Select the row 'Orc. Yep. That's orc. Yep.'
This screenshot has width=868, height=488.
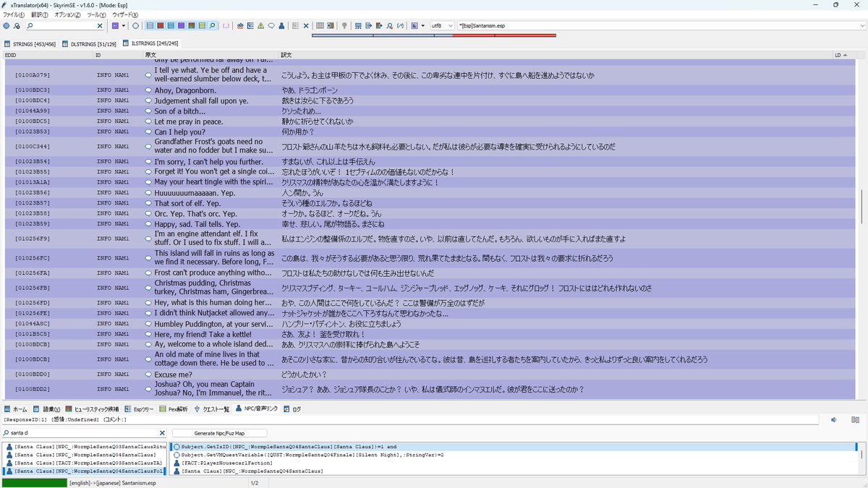tap(430, 214)
